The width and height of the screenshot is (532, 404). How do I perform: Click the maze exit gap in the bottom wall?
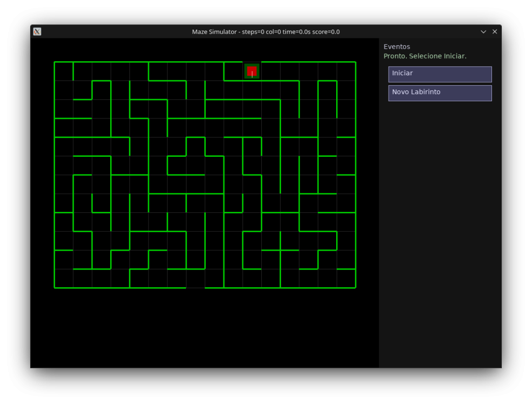point(195,287)
